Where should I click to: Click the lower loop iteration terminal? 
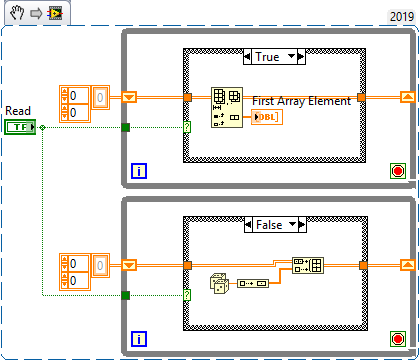(139, 339)
